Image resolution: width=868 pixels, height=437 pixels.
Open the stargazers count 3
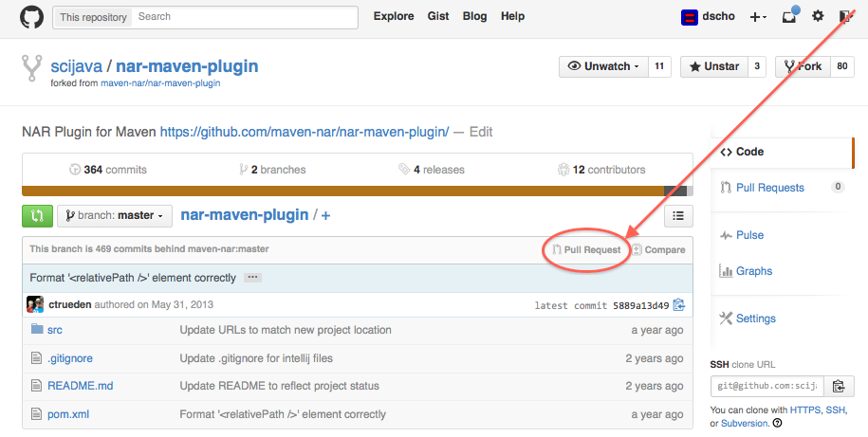(757, 66)
